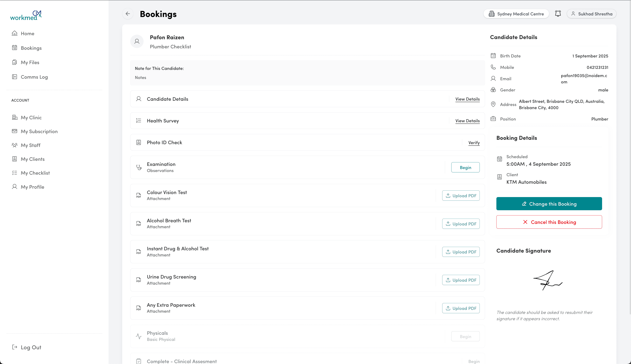Click Verify for Photo ID Check

point(474,143)
